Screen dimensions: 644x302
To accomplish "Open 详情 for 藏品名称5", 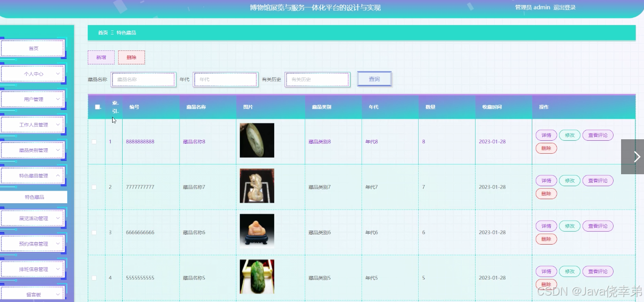I will [x=546, y=272].
